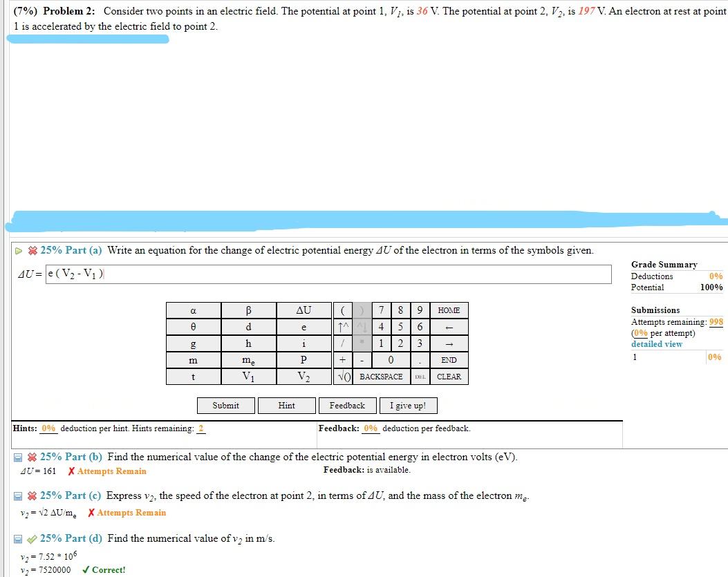728x577 pixels.
Task: Collapse Part (b) with its minus box
Action: pos(17,455)
